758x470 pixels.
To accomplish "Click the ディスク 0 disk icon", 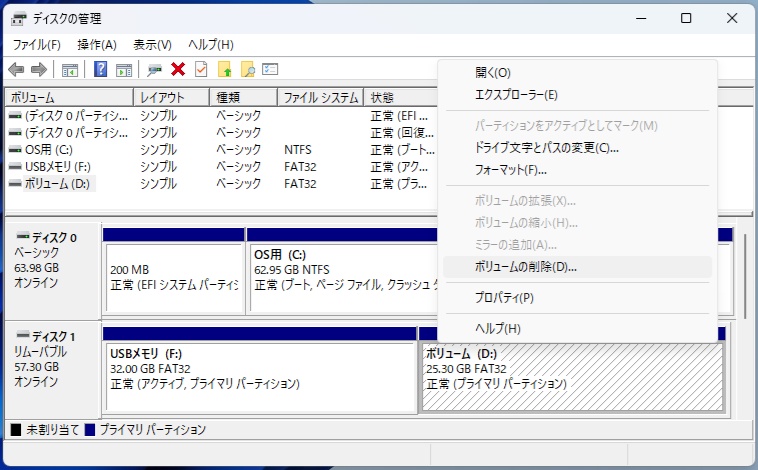I will tap(23, 236).
